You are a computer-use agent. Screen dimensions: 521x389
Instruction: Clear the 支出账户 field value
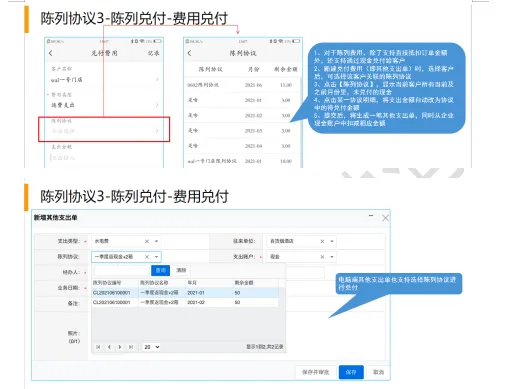tap(322, 257)
